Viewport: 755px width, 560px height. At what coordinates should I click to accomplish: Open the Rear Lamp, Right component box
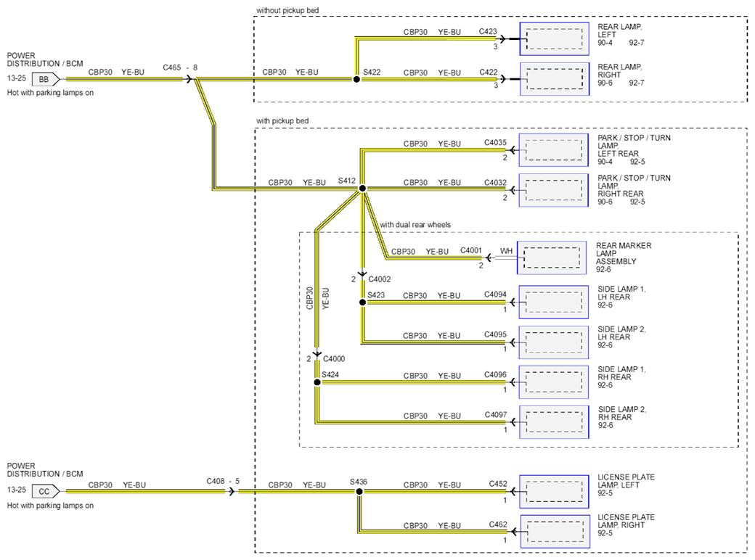554,79
